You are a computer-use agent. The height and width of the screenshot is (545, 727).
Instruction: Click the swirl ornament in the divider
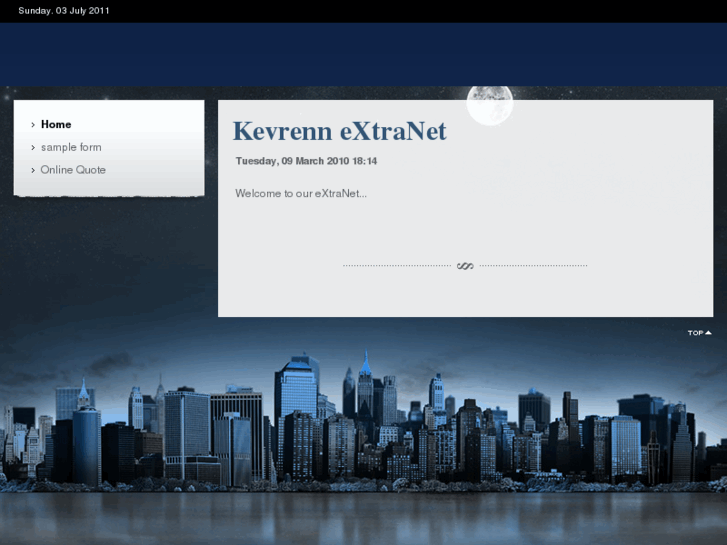pyautogui.click(x=465, y=266)
